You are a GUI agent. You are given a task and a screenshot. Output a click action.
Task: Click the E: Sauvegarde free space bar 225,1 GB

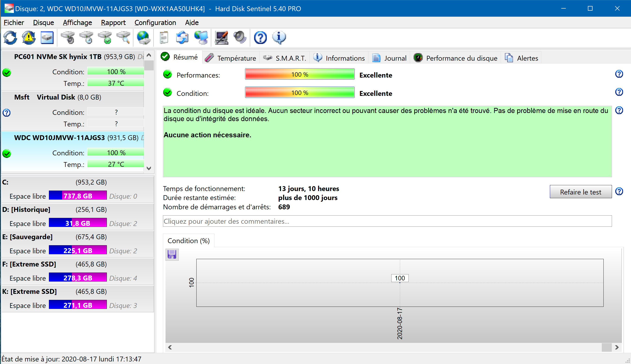pos(78,250)
